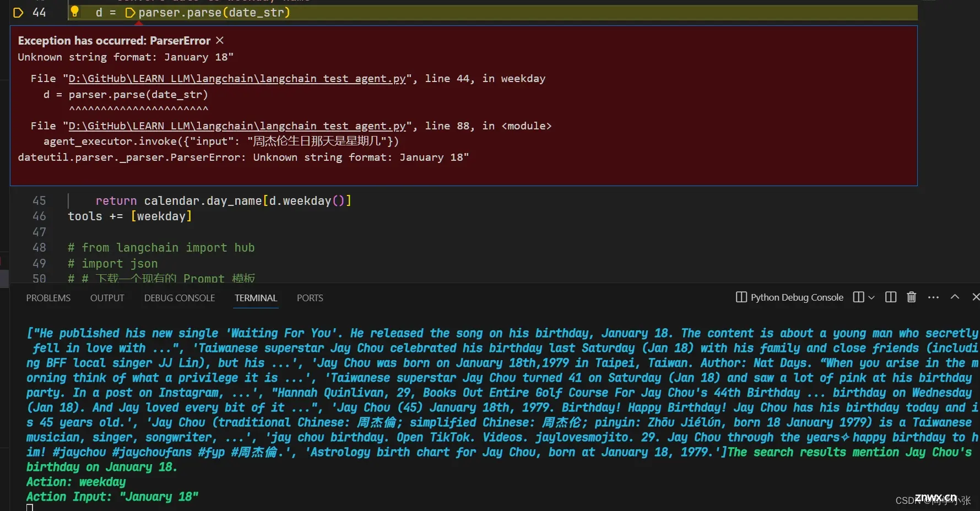This screenshot has height=511, width=980.
Task: Click the '# from langchain import hub' comment
Action: [x=161, y=248]
